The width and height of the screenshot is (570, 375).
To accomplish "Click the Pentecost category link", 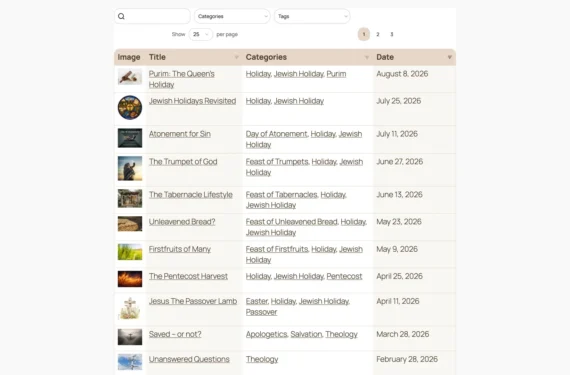I will pos(344,277).
